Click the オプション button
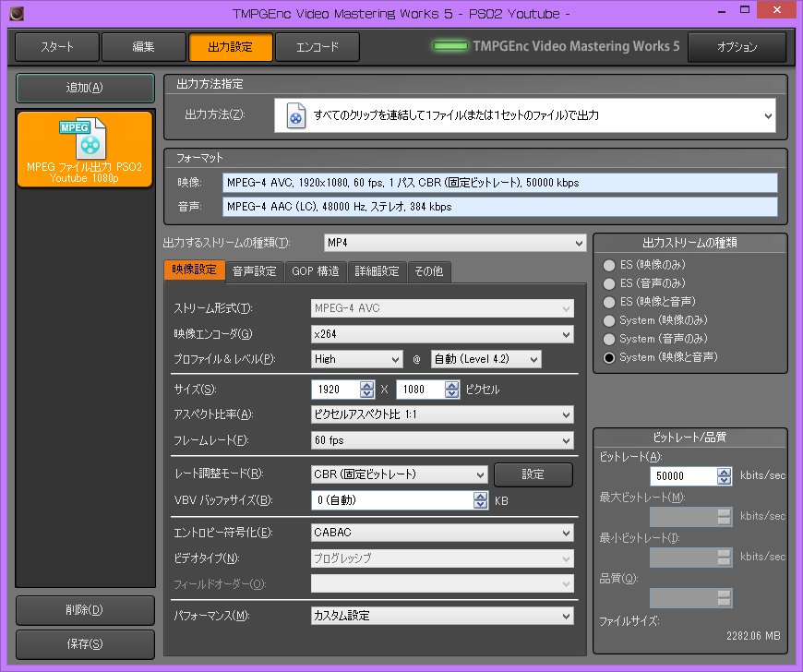The width and height of the screenshot is (803, 672). pos(737,47)
